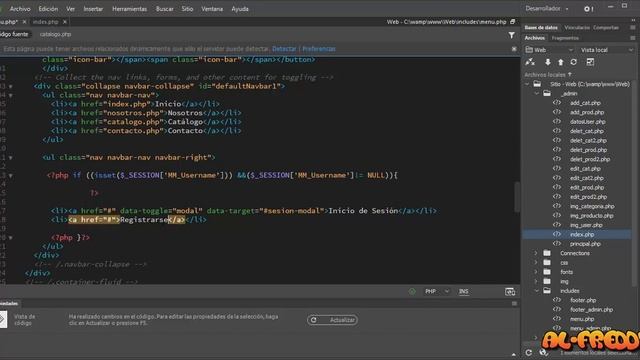Open the Edición menu

[48, 9]
